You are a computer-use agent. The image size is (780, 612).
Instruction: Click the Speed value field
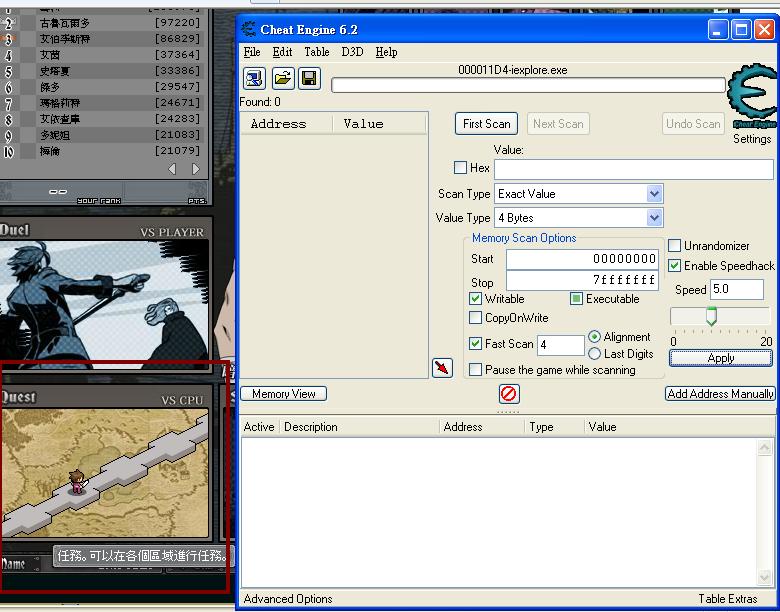click(x=737, y=290)
